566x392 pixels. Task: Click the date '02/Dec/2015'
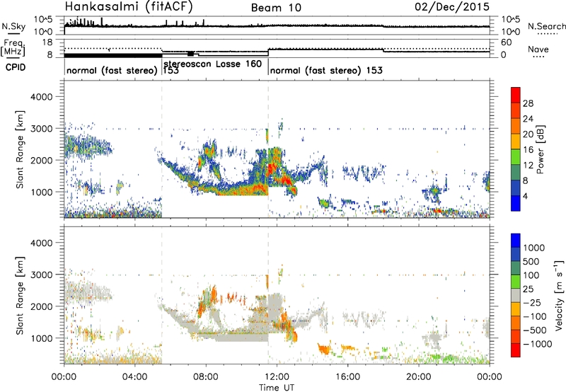452,6
